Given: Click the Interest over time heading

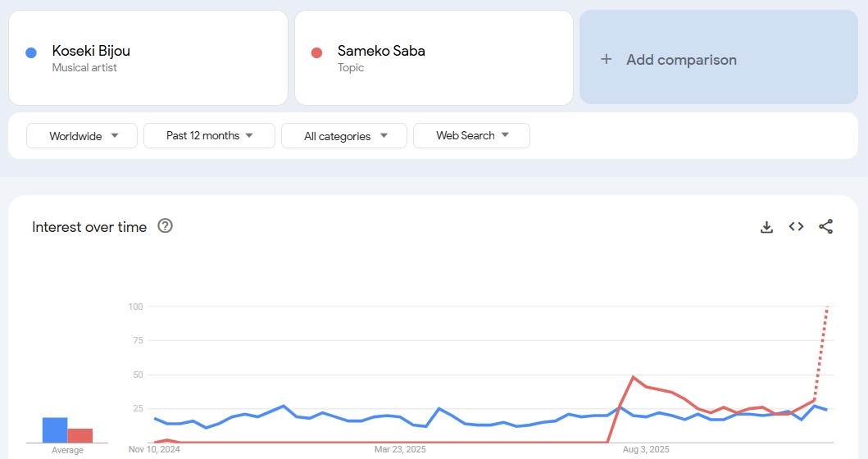Looking at the screenshot, I should 89,227.
